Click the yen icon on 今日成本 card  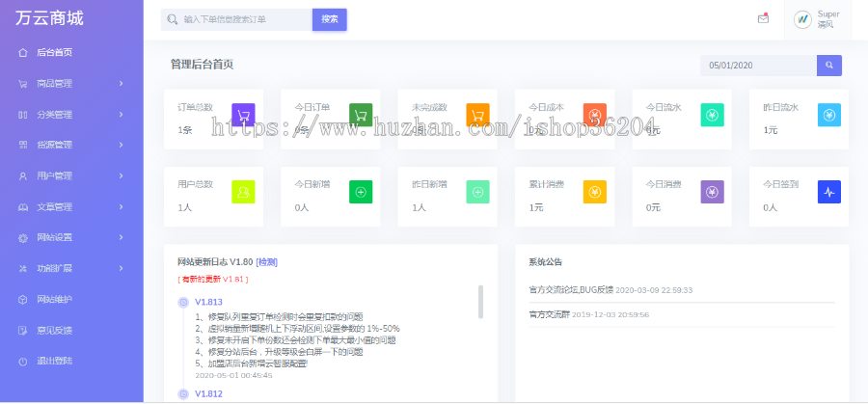coord(595,115)
